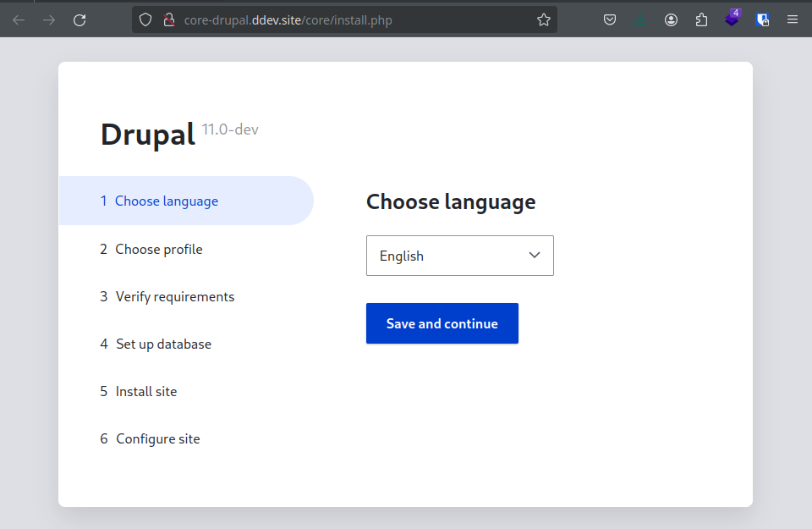The width and height of the screenshot is (812, 529).
Task: Reload the Drupal install page
Action: (x=80, y=19)
